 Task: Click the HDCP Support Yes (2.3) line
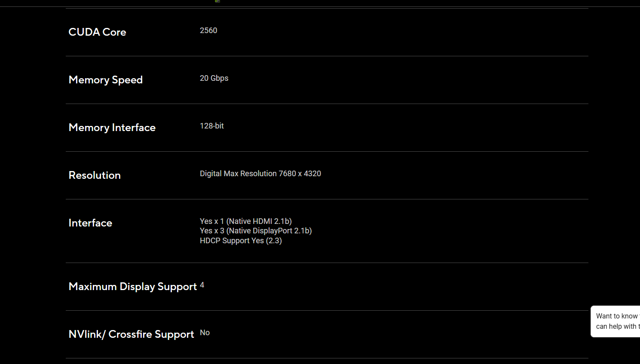point(241,241)
